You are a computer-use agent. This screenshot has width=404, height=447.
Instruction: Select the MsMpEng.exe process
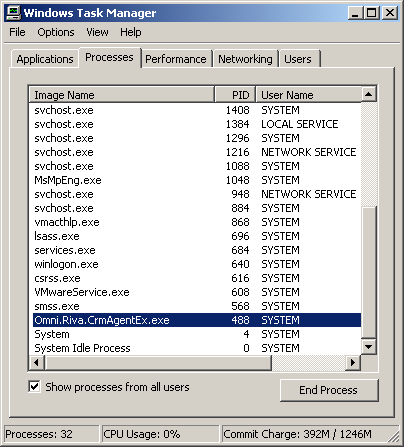tap(197, 180)
